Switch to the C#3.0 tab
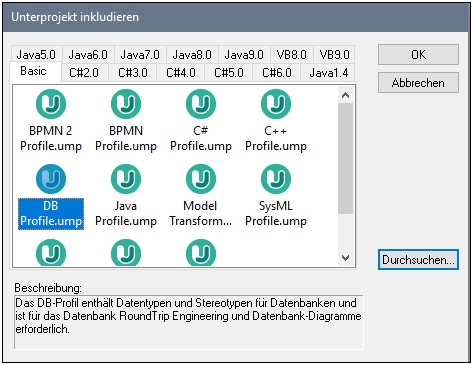The width and height of the screenshot is (473, 365). click(x=133, y=73)
